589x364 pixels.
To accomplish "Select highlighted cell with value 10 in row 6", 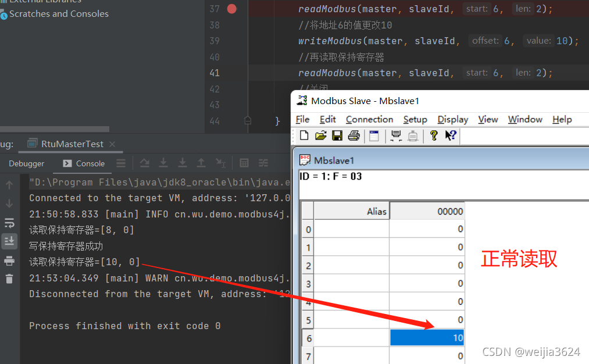I will [427, 338].
